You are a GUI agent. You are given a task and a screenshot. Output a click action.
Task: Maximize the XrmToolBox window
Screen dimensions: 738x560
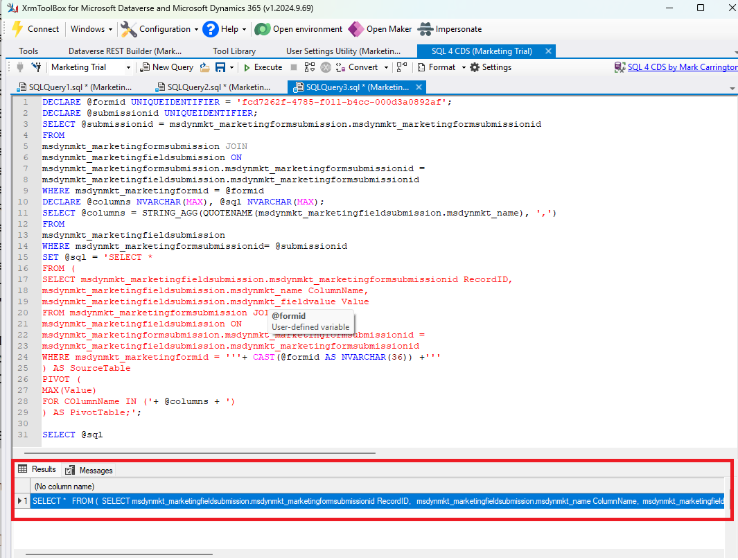(701, 8)
